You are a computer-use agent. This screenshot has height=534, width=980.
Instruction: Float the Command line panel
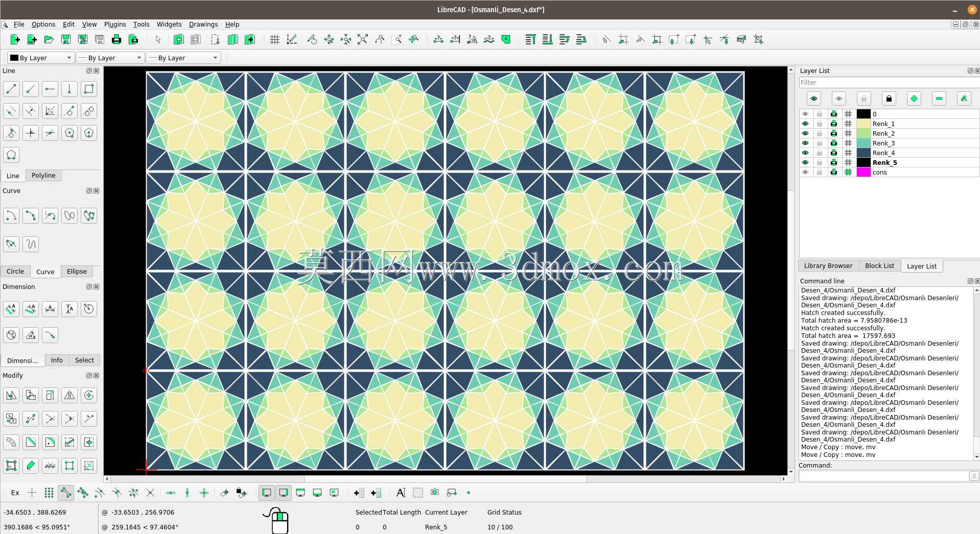(x=970, y=281)
